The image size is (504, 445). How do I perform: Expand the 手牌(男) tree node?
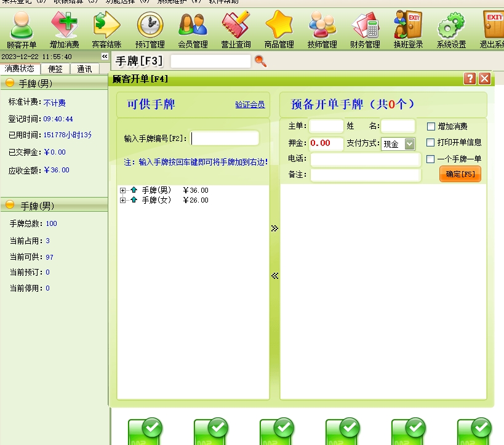(123, 191)
